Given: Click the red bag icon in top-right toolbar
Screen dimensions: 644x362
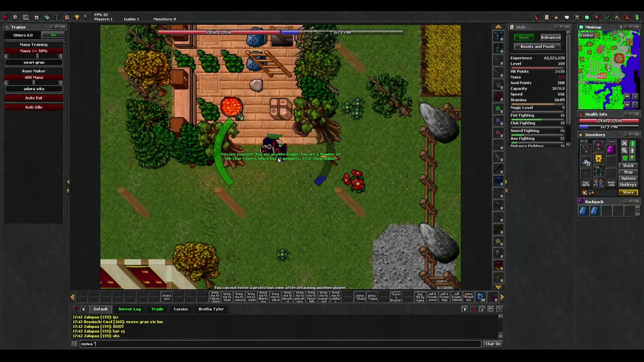Looking at the screenshot, I should (627, 17).
